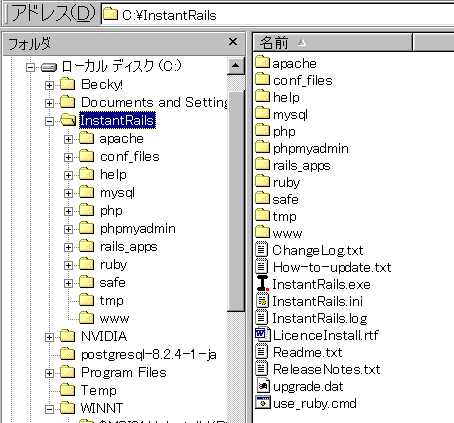Select the file name upgrade.dat
The height and width of the screenshot is (423, 454).
(x=308, y=387)
